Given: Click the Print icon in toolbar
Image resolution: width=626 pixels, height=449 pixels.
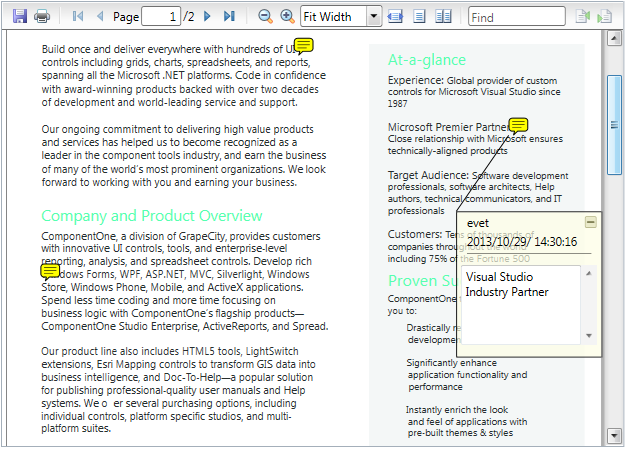Looking at the screenshot, I should pos(42,16).
